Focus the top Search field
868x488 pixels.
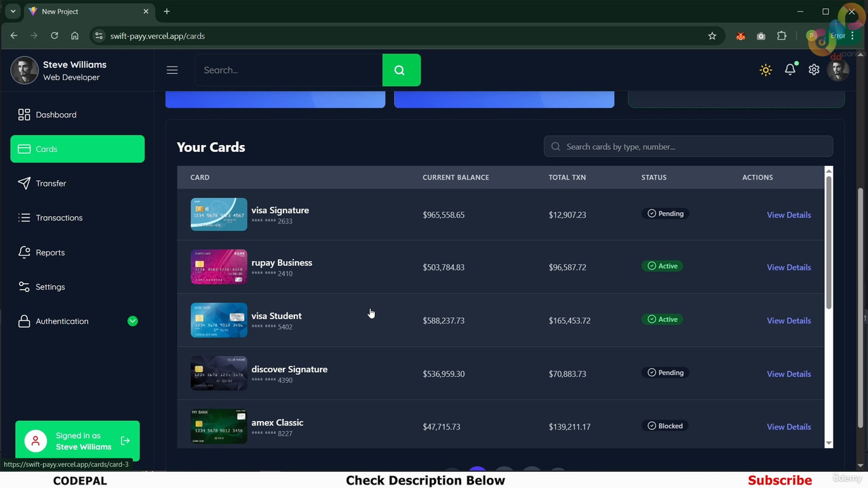(x=289, y=70)
